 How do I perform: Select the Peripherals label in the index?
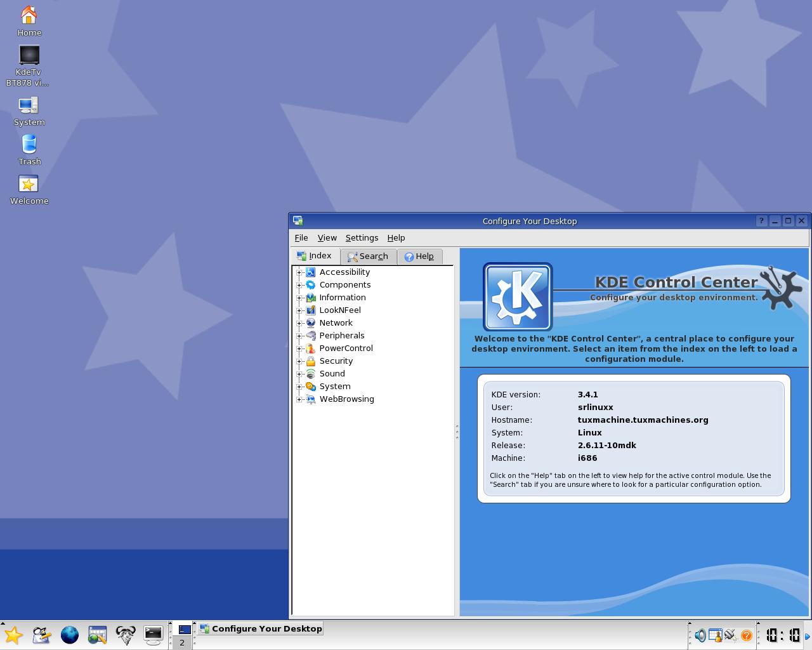(342, 336)
